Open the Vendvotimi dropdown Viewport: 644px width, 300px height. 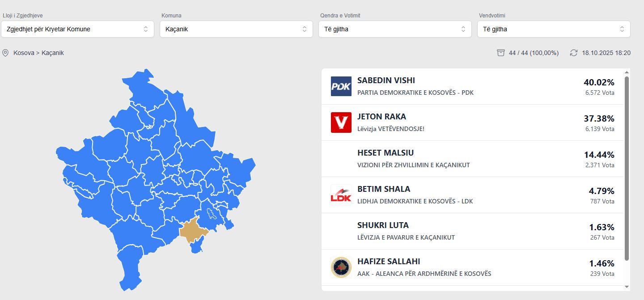pyautogui.click(x=554, y=29)
